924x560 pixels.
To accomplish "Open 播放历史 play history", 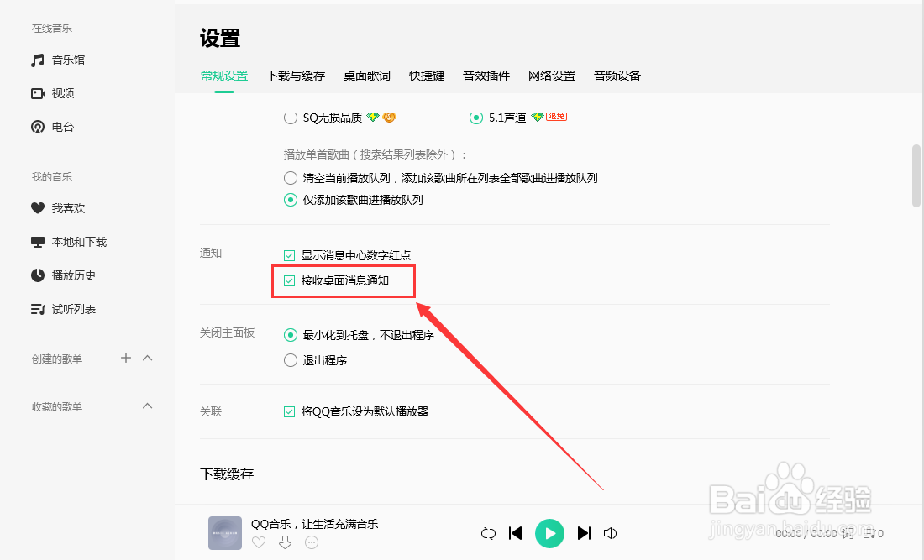I will (x=65, y=275).
